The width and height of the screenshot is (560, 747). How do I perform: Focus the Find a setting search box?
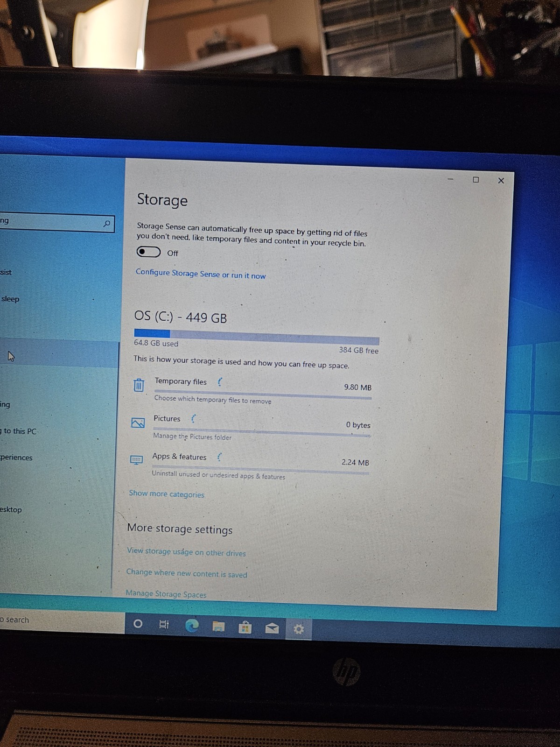pyautogui.click(x=56, y=223)
